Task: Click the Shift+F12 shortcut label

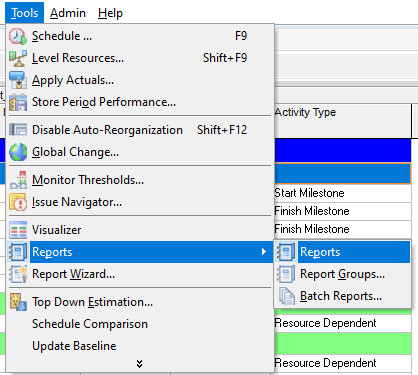Action: tap(222, 130)
